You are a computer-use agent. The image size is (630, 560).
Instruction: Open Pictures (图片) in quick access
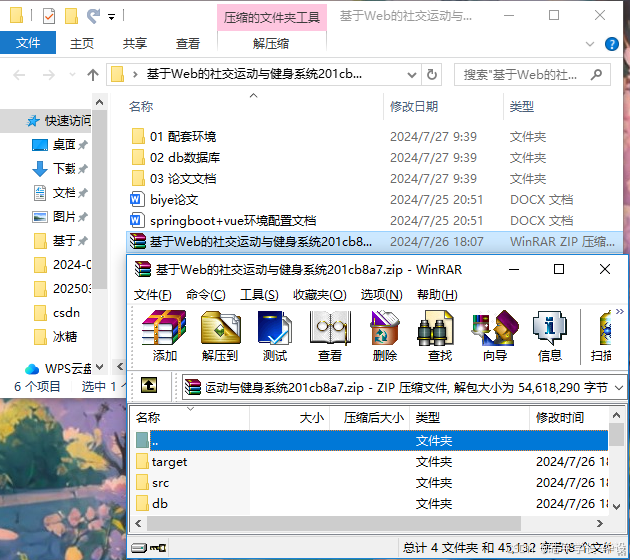tap(59, 217)
